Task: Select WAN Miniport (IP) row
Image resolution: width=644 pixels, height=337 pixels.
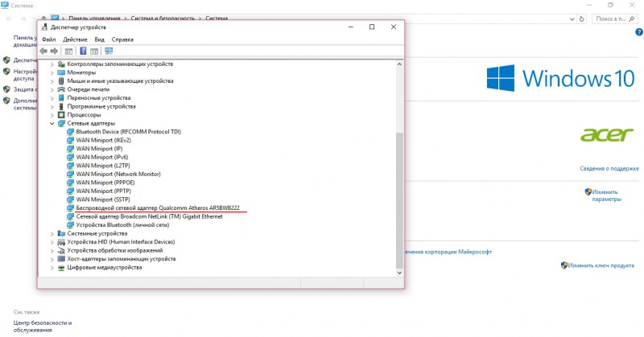Action: pos(99,149)
